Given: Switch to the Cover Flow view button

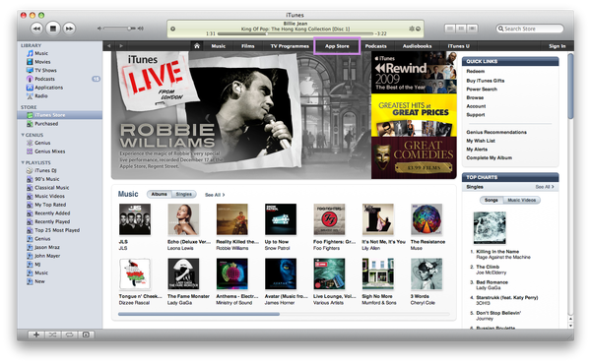Looking at the screenshot, I should click(x=472, y=29).
